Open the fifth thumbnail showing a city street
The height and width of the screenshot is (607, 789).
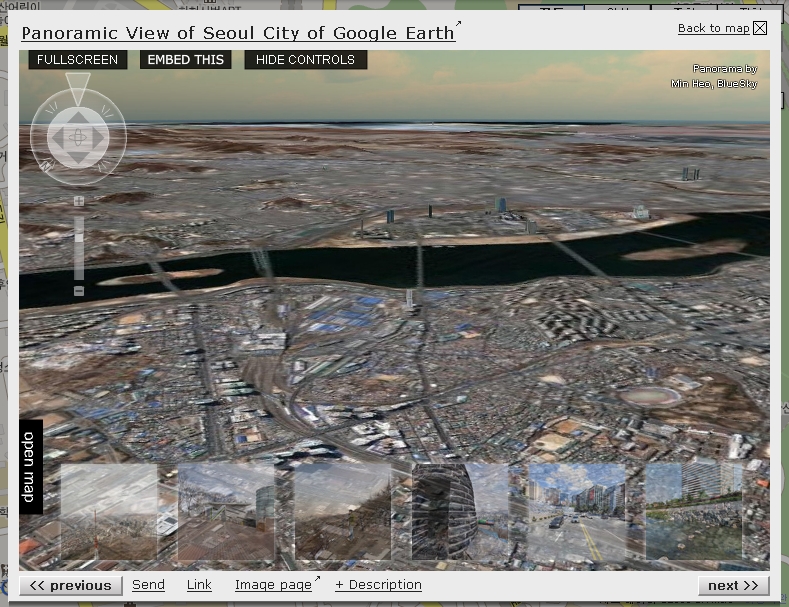pyautogui.click(x=577, y=511)
